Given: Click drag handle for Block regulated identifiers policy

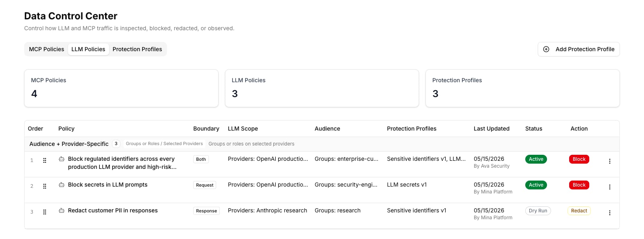Looking at the screenshot, I should tap(45, 160).
